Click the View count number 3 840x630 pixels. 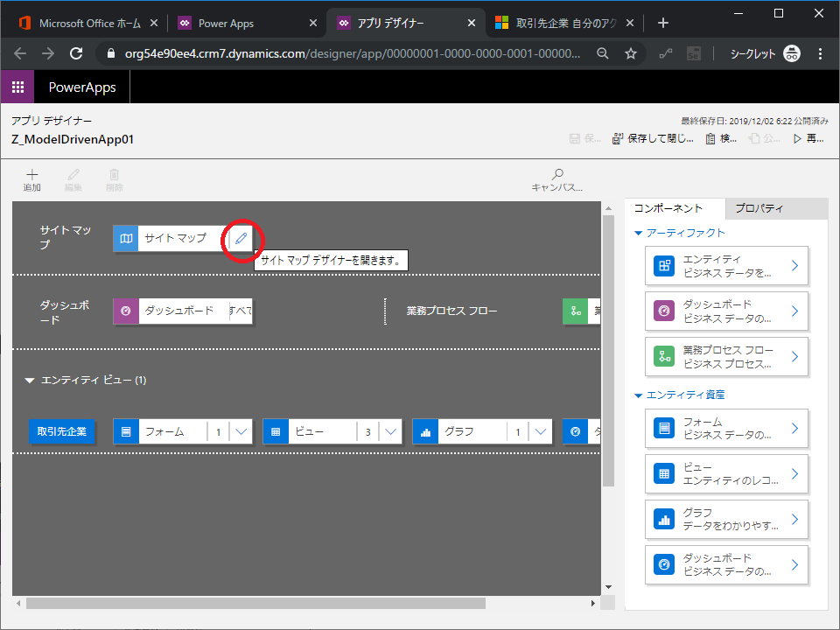tap(368, 432)
